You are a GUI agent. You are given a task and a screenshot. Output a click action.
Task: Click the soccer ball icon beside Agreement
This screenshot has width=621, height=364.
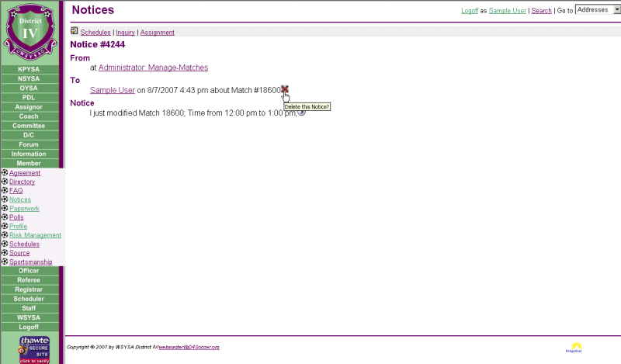(5, 173)
